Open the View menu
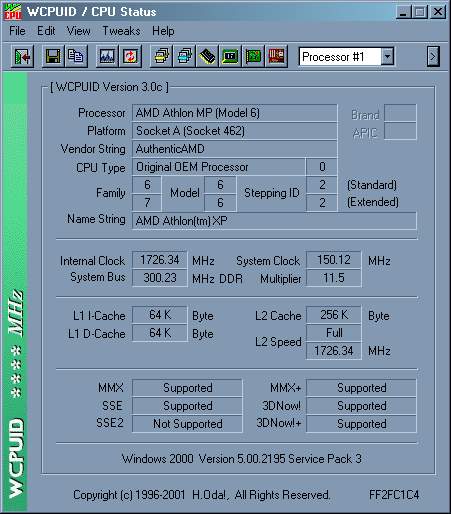 (x=79, y=31)
